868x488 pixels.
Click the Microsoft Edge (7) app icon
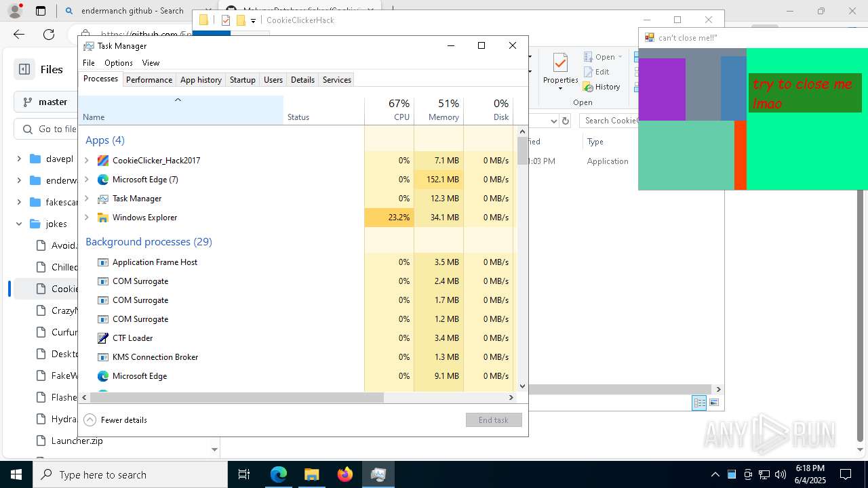click(x=103, y=180)
